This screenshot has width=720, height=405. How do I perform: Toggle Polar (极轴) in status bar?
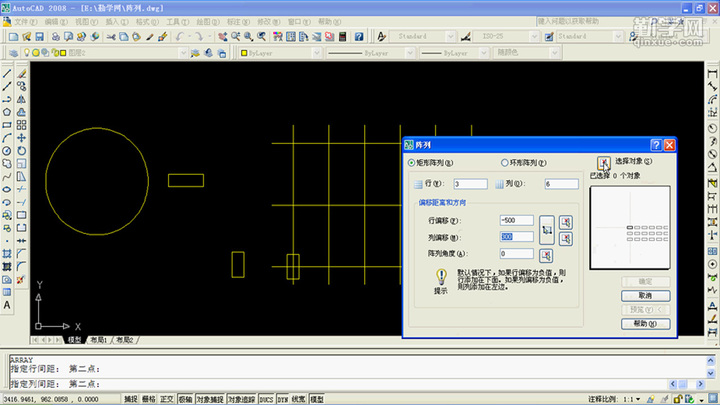tap(185, 399)
